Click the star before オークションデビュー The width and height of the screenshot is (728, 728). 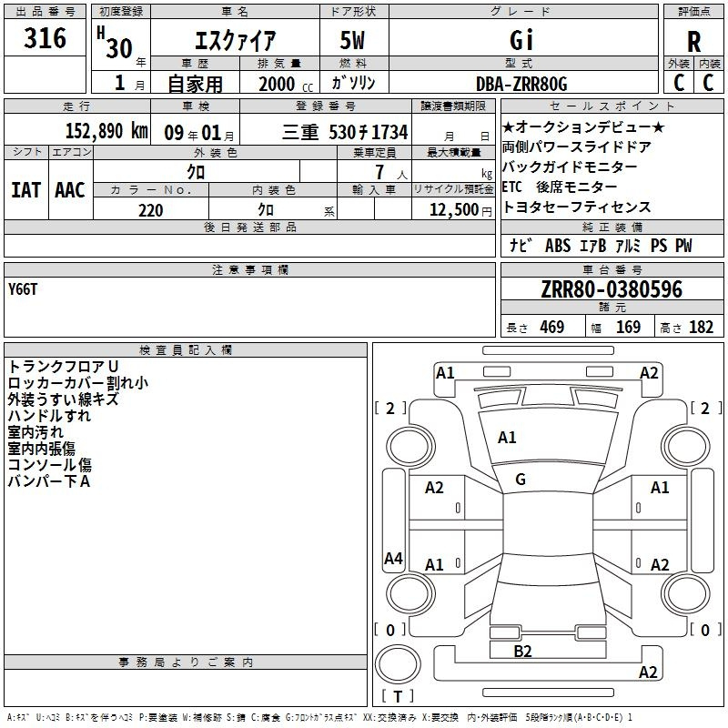coord(508,127)
